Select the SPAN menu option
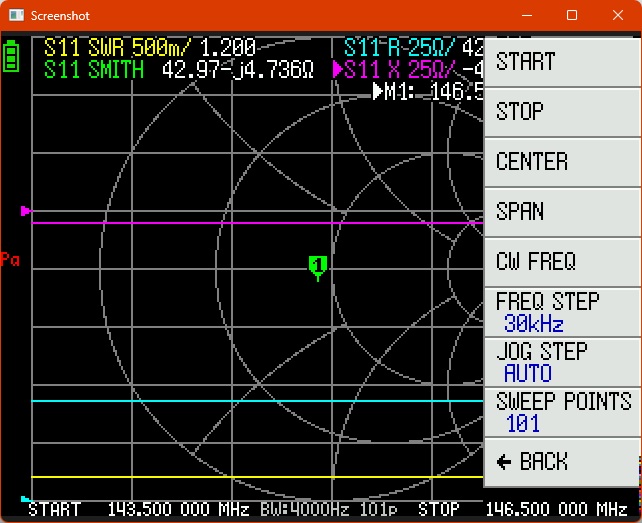This screenshot has width=642, height=523. tap(561, 212)
